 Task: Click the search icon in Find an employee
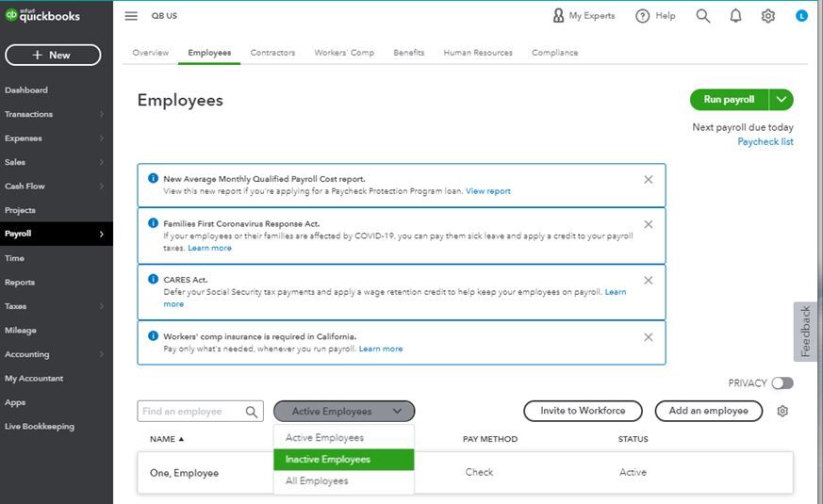(252, 412)
